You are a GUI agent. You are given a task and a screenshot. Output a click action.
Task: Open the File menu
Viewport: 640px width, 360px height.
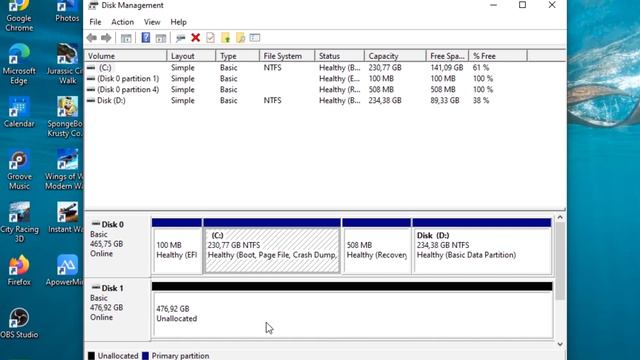coord(95,22)
